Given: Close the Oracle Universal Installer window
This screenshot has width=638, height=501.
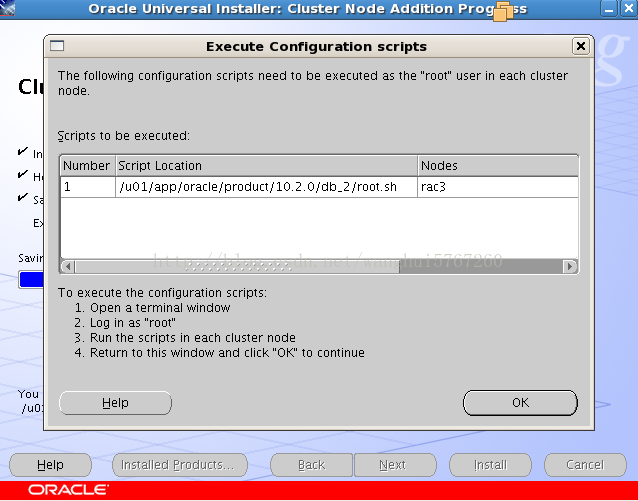Looking at the screenshot, I should pyautogui.click(x=629, y=9).
